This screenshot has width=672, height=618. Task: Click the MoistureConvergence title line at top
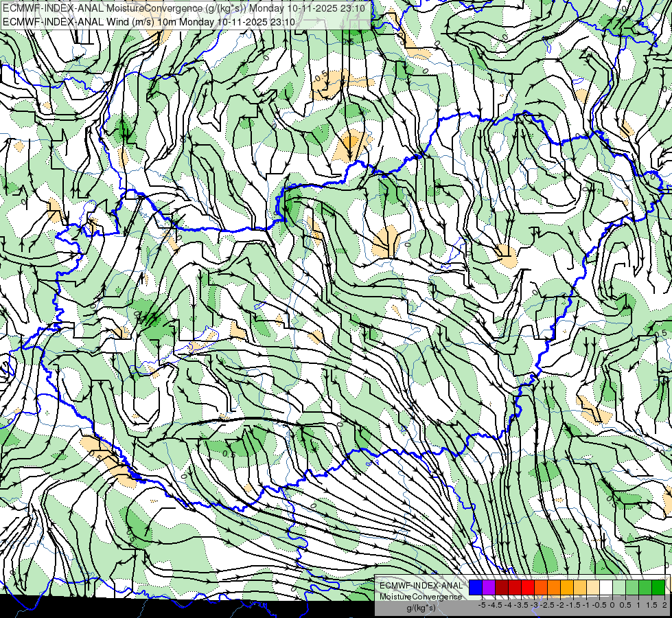tap(184, 8)
